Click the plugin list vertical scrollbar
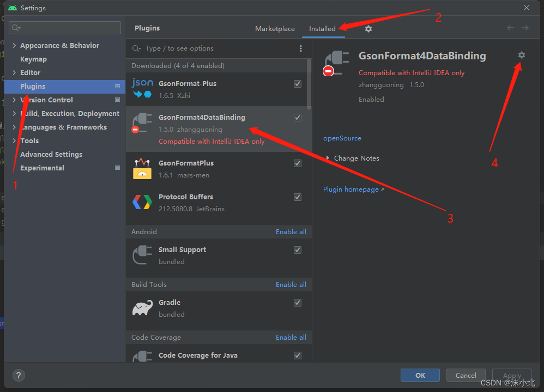The height and width of the screenshot is (392, 544). click(309, 84)
